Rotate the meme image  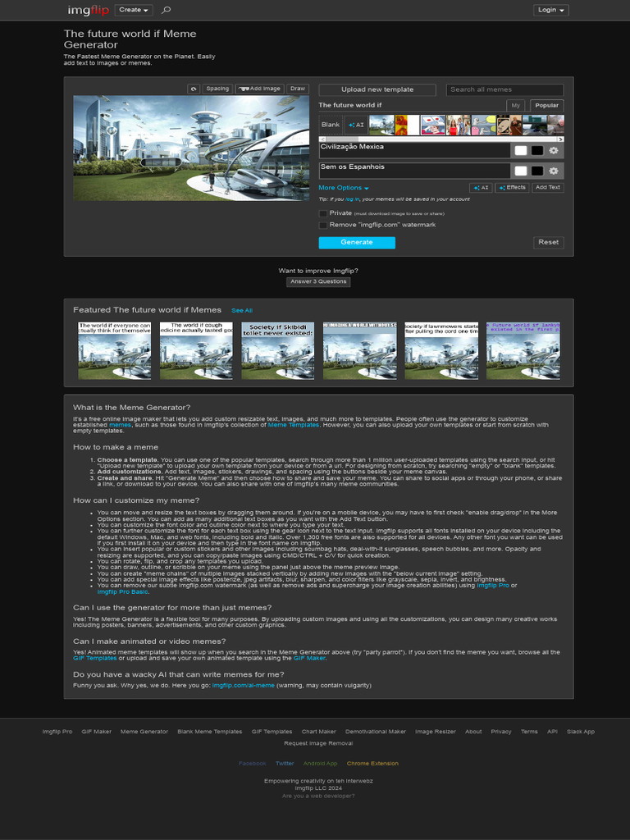[194, 89]
